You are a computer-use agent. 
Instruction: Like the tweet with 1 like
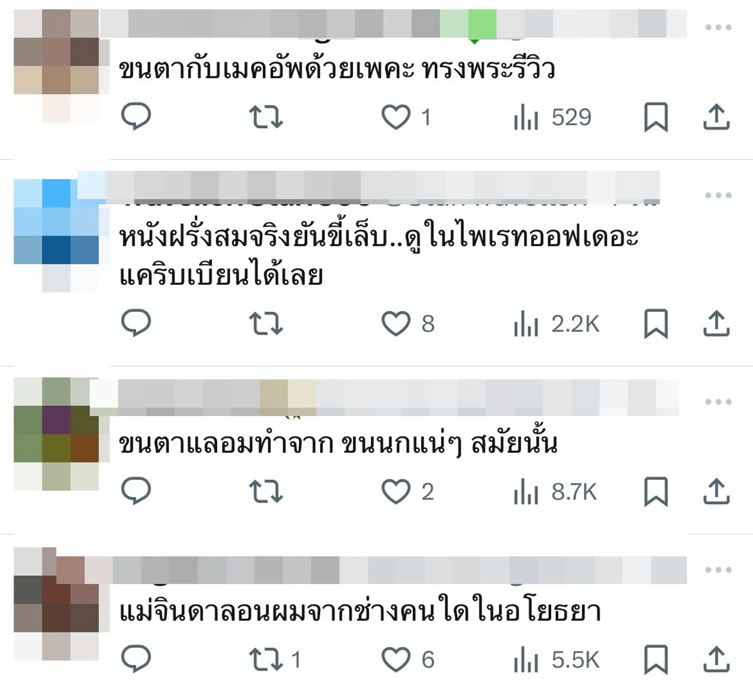click(x=406, y=116)
